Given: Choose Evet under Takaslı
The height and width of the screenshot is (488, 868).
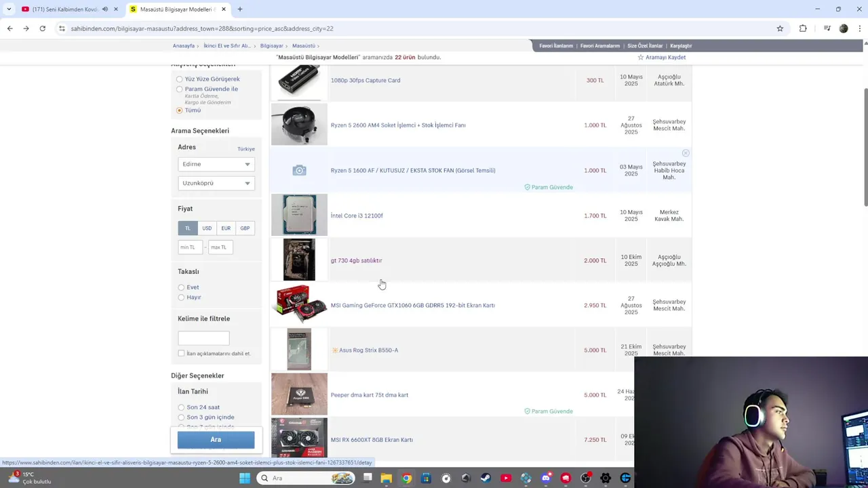Looking at the screenshot, I should pyautogui.click(x=181, y=287).
